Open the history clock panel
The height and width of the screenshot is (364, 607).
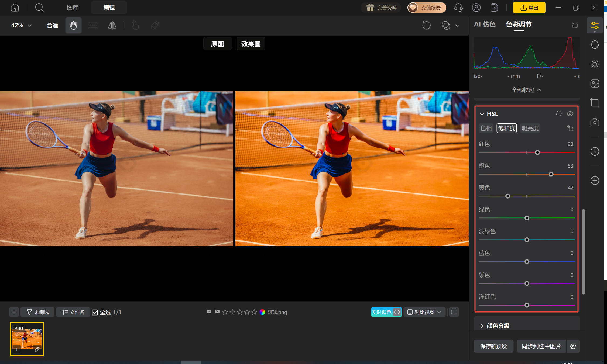click(x=595, y=151)
